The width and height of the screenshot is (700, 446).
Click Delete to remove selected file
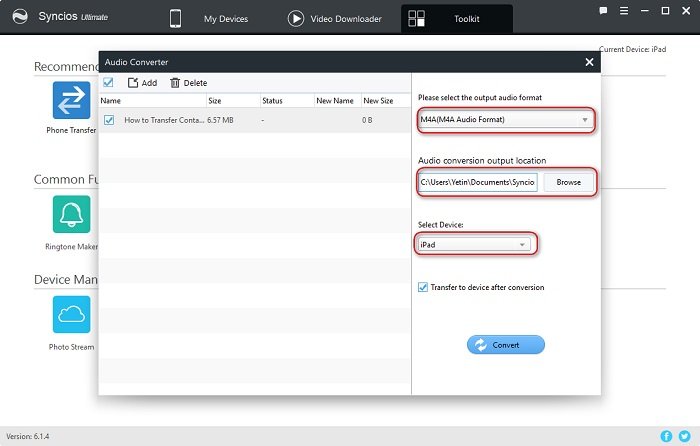[188, 83]
